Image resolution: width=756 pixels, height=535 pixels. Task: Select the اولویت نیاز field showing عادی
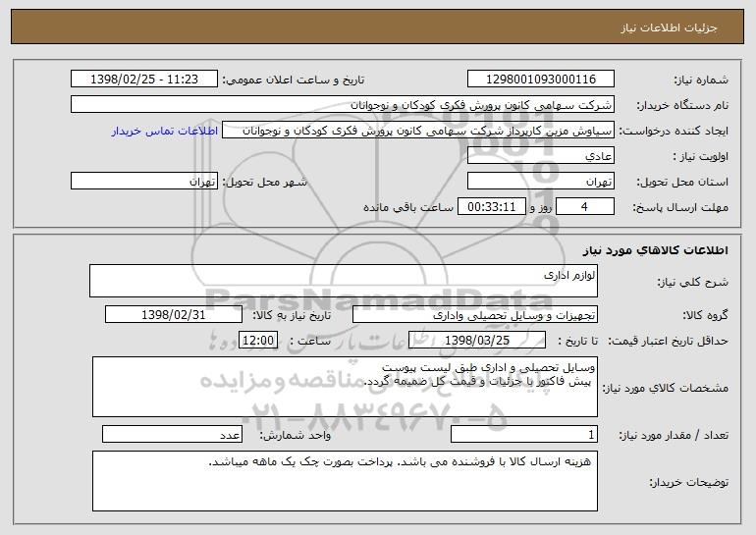pos(540,155)
